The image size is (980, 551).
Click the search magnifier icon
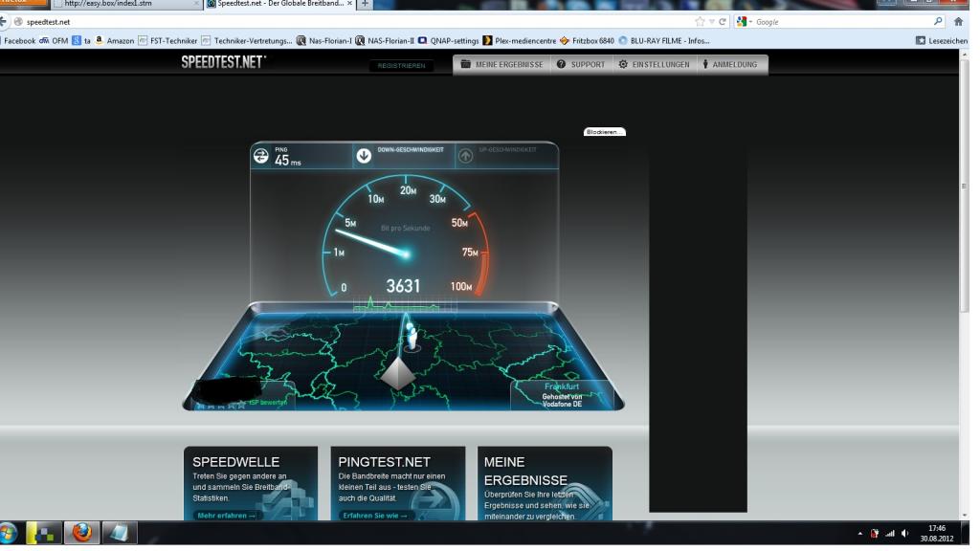[x=938, y=22]
